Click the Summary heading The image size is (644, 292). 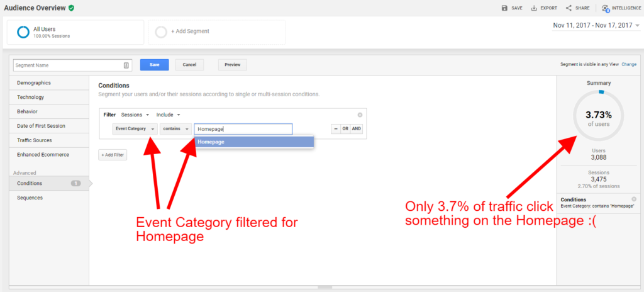[599, 83]
